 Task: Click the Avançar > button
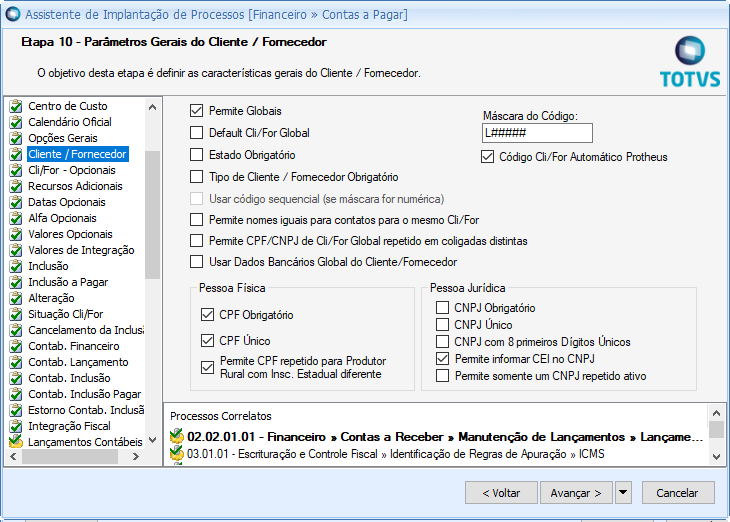tap(576, 493)
